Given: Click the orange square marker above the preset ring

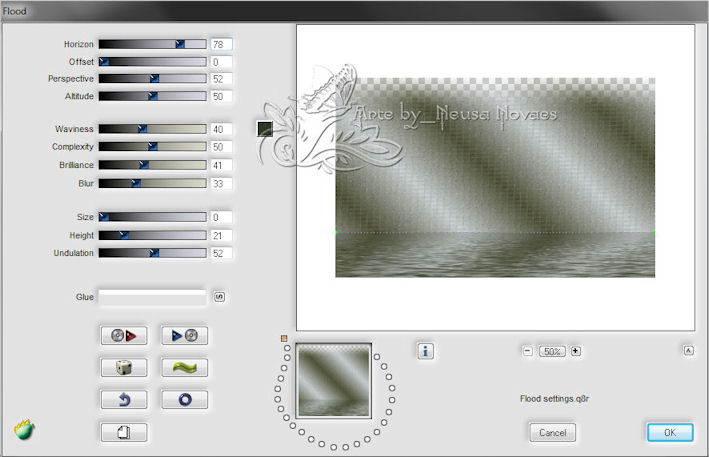Looking at the screenshot, I should (x=284, y=338).
